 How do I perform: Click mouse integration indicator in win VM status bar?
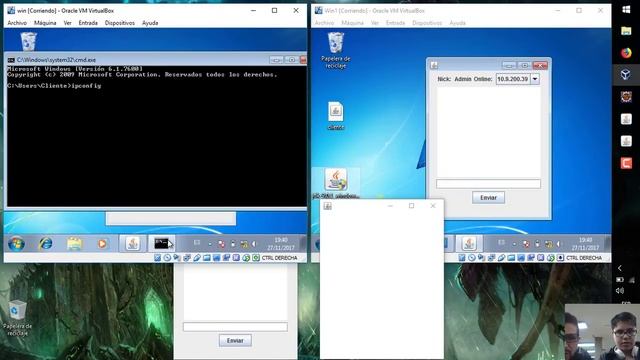point(246,258)
